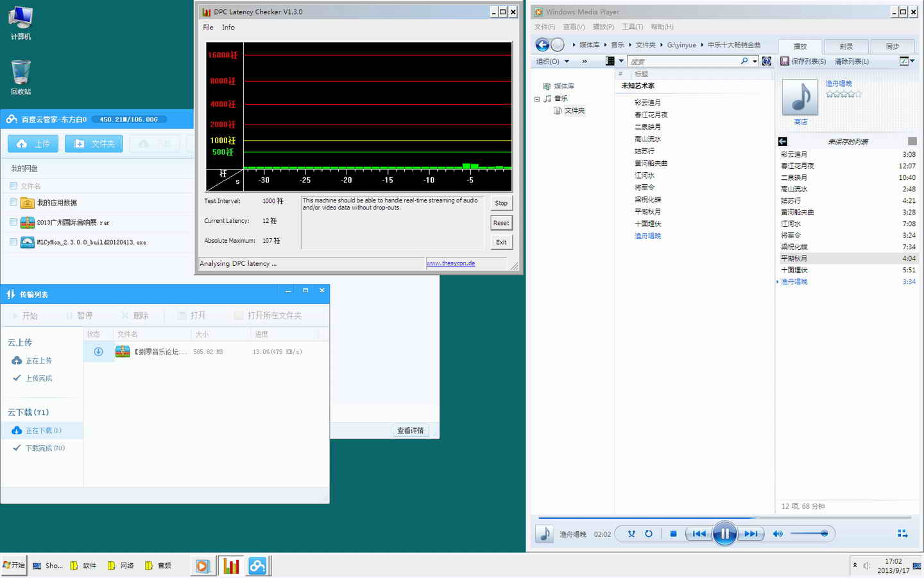Select 春江花月夜 in the library list
The image size is (924, 578).
pos(651,115)
